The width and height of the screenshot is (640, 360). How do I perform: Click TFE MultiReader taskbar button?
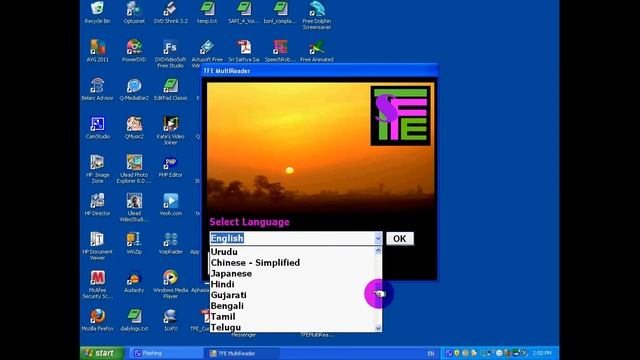tap(243, 353)
